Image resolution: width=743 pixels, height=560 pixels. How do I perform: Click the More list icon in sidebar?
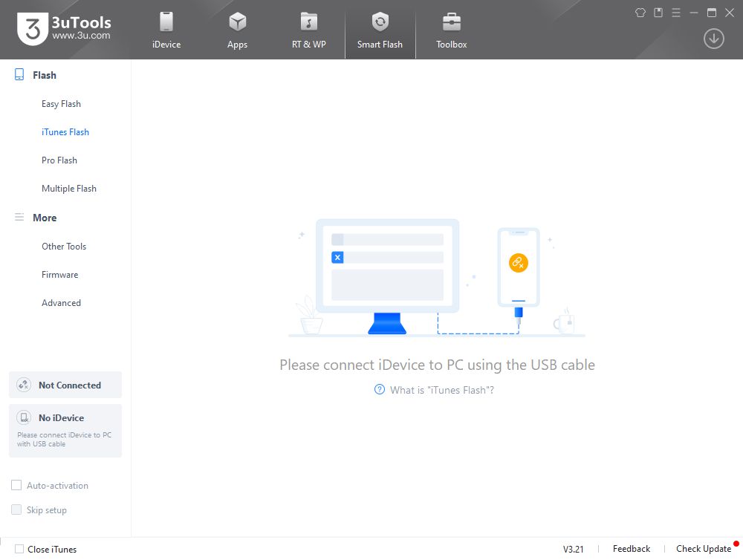click(19, 217)
